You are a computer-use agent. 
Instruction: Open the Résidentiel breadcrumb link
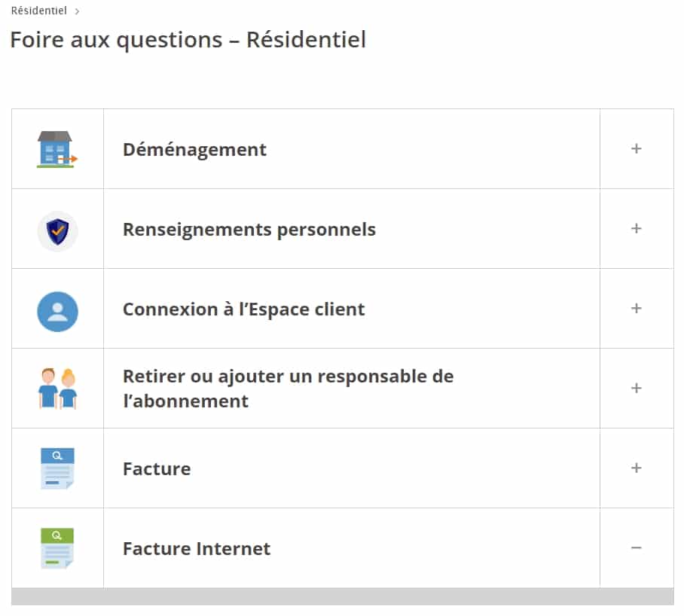[38, 11]
